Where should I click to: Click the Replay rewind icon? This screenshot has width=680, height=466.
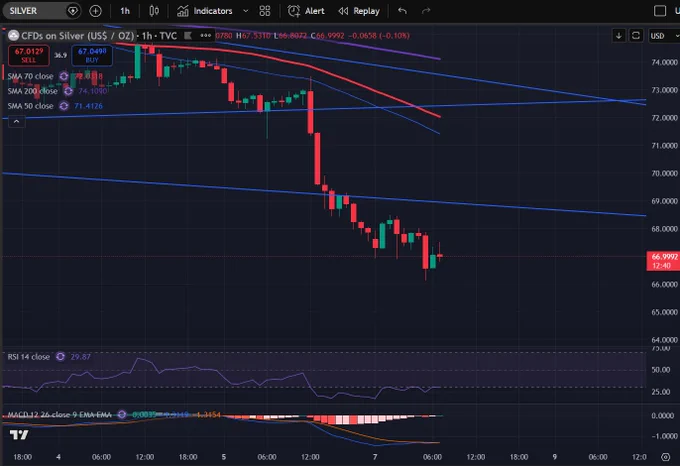pyautogui.click(x=343, y=11)
